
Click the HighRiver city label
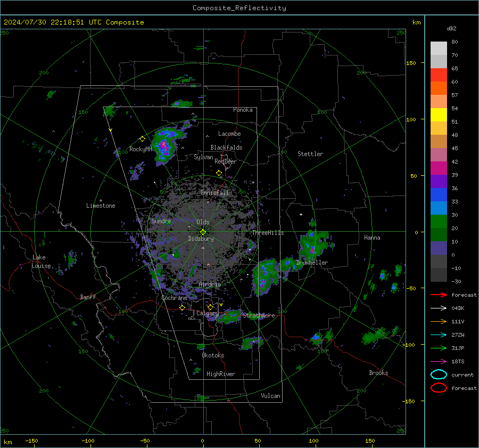pyautogui.click(x=221, y=374)
